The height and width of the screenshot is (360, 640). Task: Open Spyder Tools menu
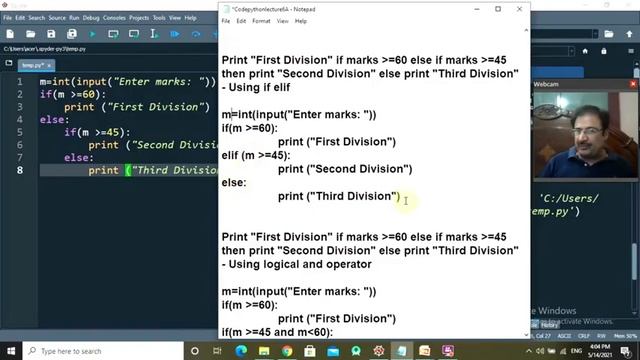(159, 18)
